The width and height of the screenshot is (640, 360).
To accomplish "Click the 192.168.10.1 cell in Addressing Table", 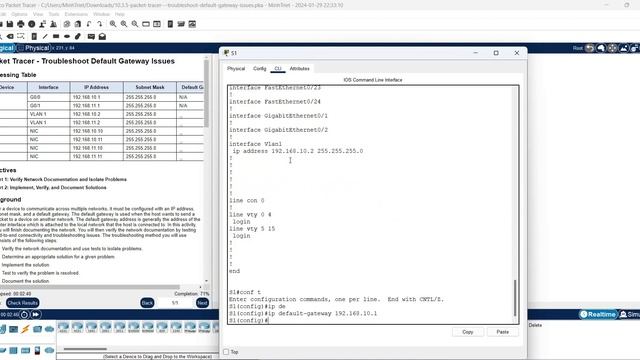I will (96, 97).
